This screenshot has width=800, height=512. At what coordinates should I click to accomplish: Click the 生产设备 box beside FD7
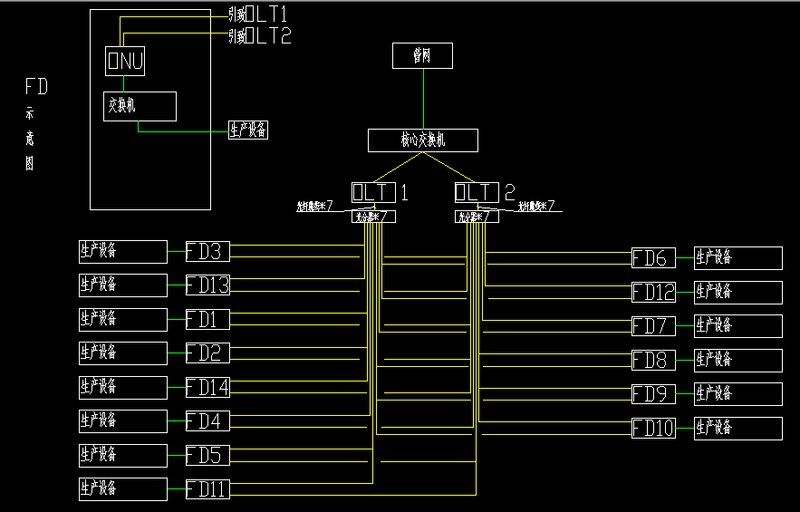click(x=738, y=326)
